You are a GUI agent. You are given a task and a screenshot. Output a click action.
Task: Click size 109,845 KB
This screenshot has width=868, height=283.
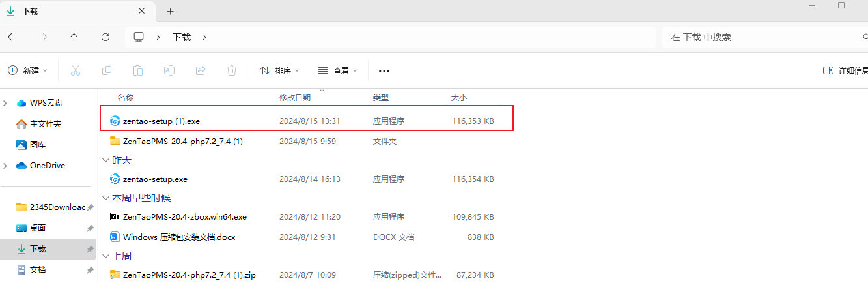point(473,217)
